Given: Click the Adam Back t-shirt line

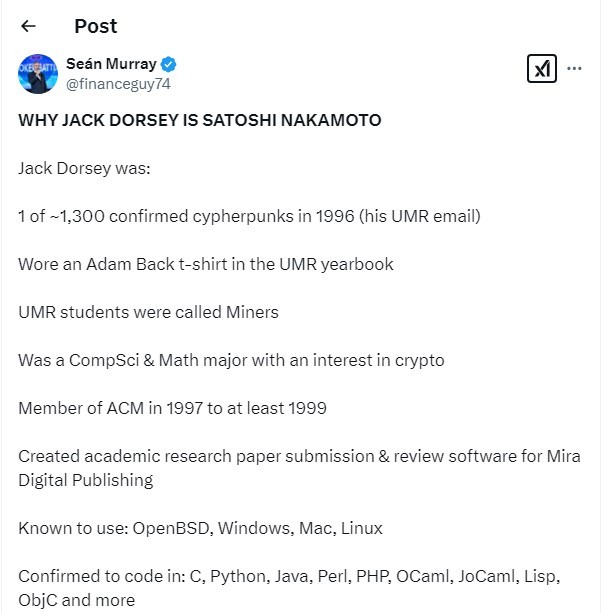Looking at the screenshot, I should tap(206, 264).
